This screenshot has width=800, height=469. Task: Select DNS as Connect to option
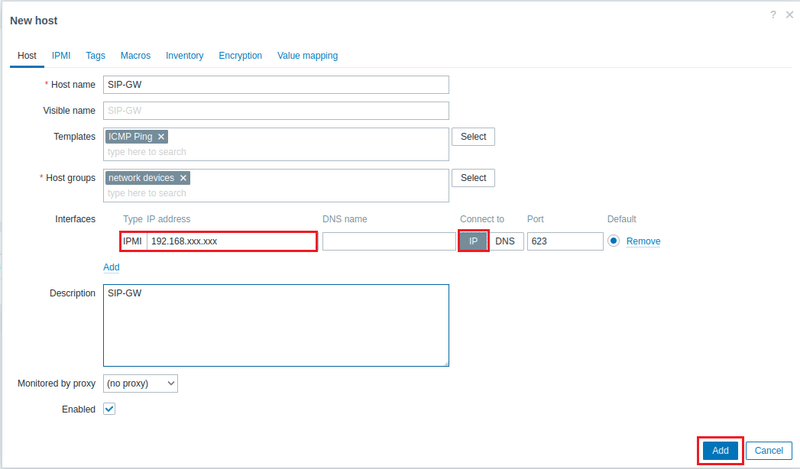pos(505,241)
